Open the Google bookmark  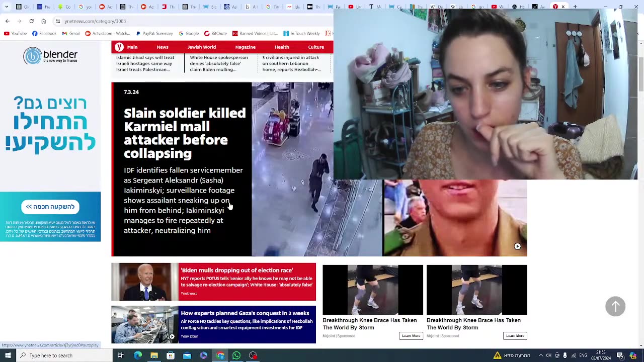point(189,34)
